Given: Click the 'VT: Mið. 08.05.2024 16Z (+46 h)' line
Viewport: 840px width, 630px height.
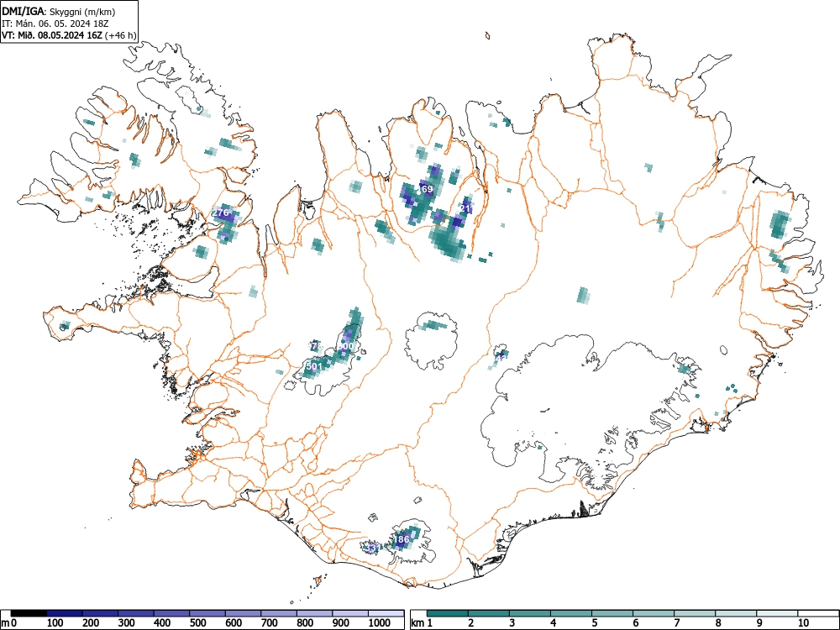Looking at the screenshot, I should pyautogui.click(x=69, y=35).
